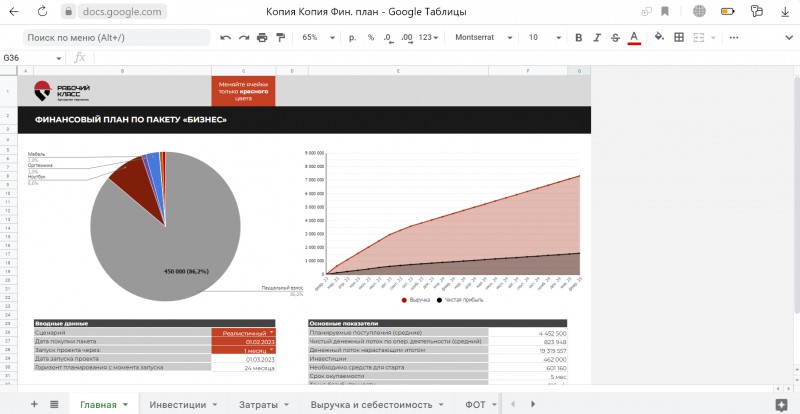The image size is (800, 414).
Task: Click the vertical scrollbar
Action: (x=797, y=194)
